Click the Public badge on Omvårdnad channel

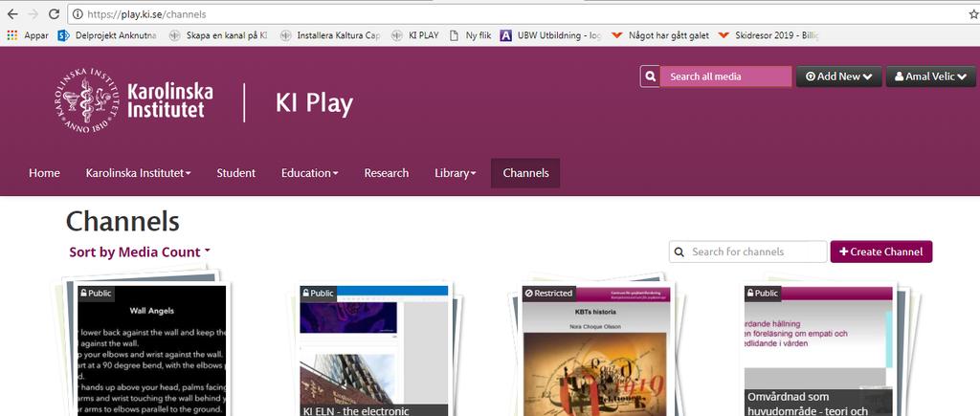click(x=763, y=293)
